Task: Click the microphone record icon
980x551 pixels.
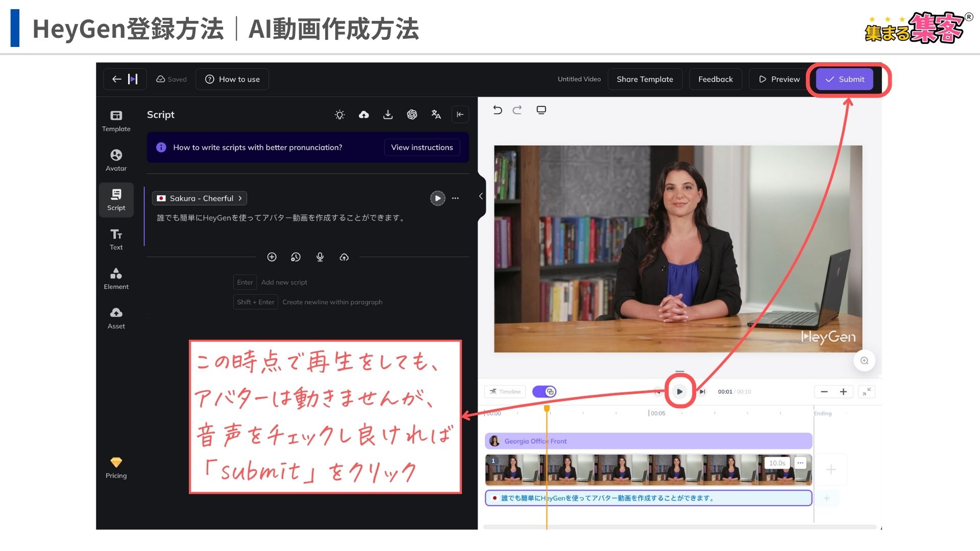Action: [320, 257]
